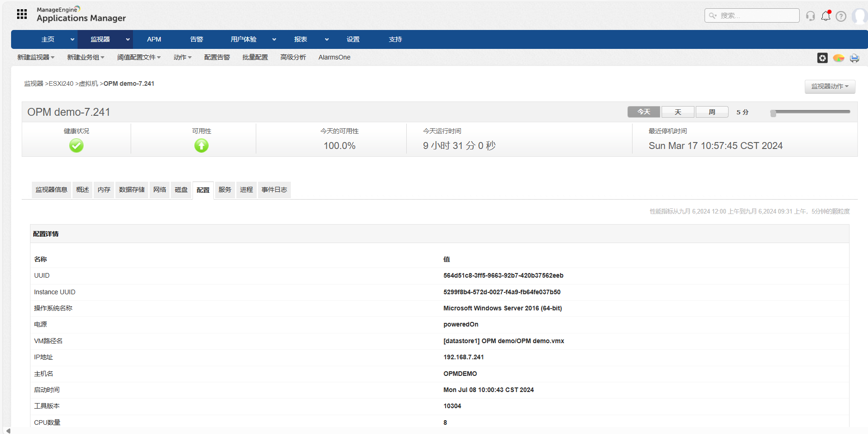Select the 今天 time range toggle
Image resolution: width=868 pixels, height=434 pixels.
point(644,112)
